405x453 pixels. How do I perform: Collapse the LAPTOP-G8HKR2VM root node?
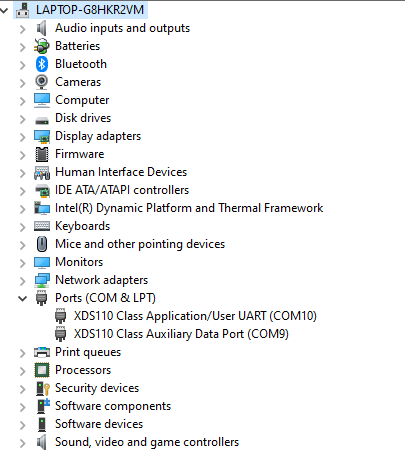tap(4, 10)
